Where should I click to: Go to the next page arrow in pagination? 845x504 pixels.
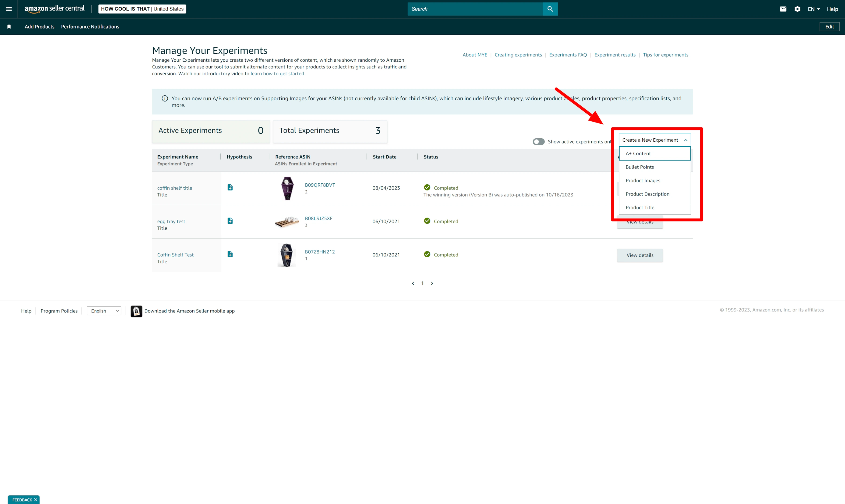click(432, 283)
